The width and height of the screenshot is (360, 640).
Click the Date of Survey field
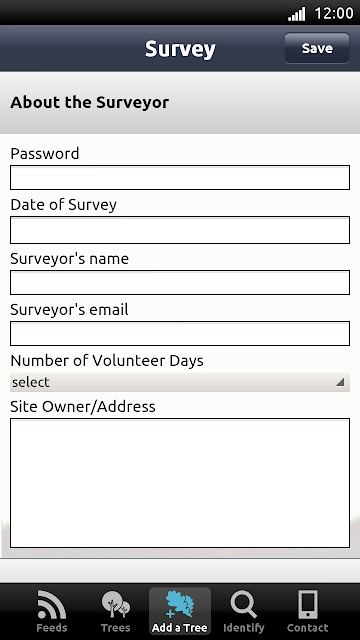click(x=180, y=230)
